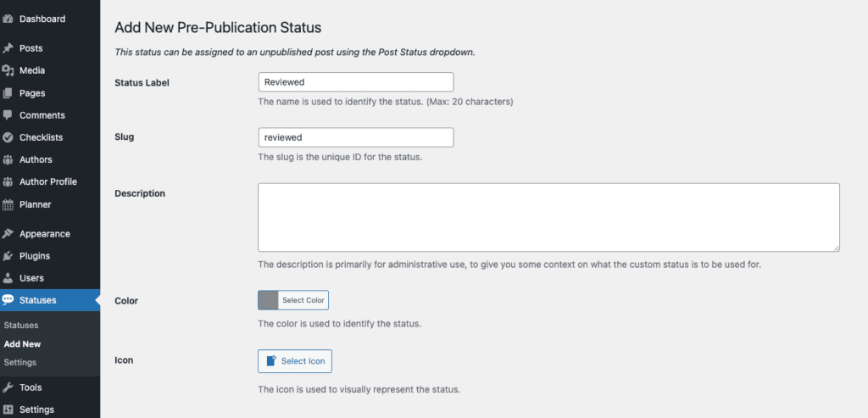Go to Statuses submenu list
The image size is (868, 418).
pyautogui.click(x=21, y=326)
